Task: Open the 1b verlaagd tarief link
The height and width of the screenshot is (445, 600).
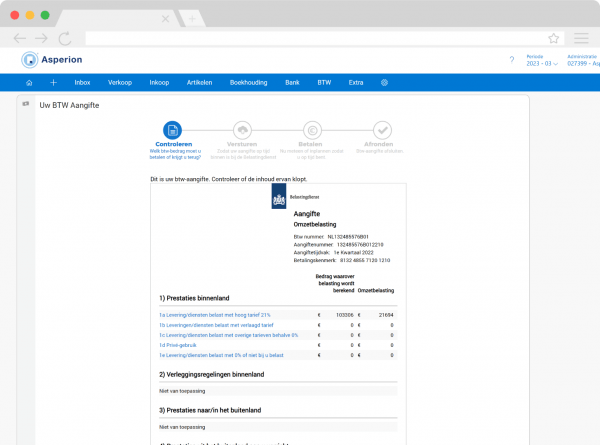Action: 216,325
